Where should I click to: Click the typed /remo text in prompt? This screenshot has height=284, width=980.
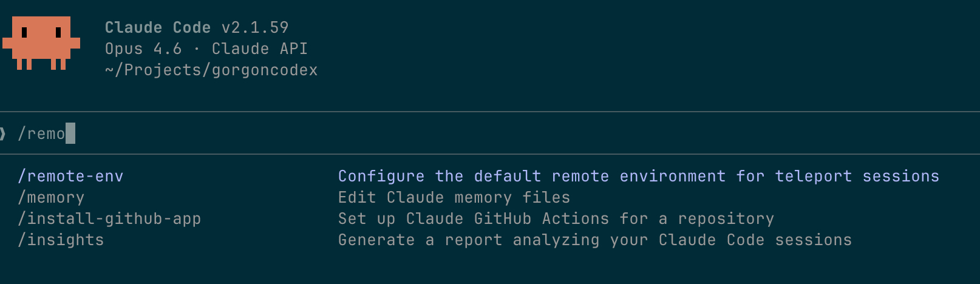point(41,134)
